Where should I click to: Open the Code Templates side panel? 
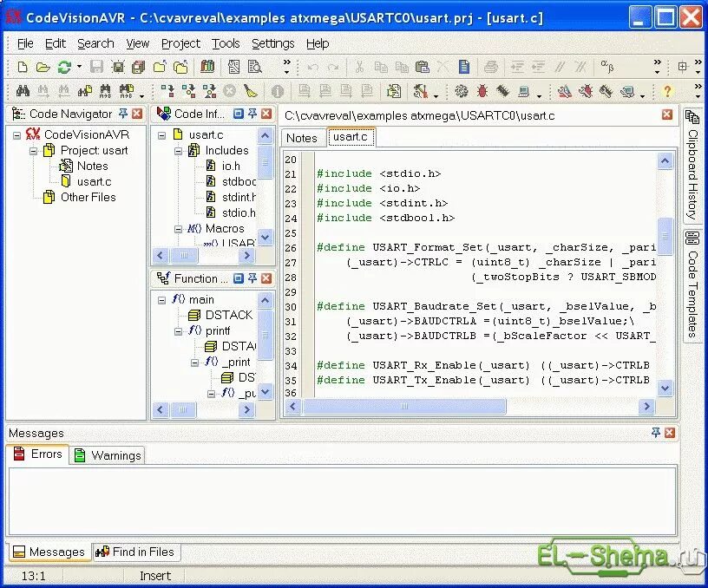pos(692,285)
